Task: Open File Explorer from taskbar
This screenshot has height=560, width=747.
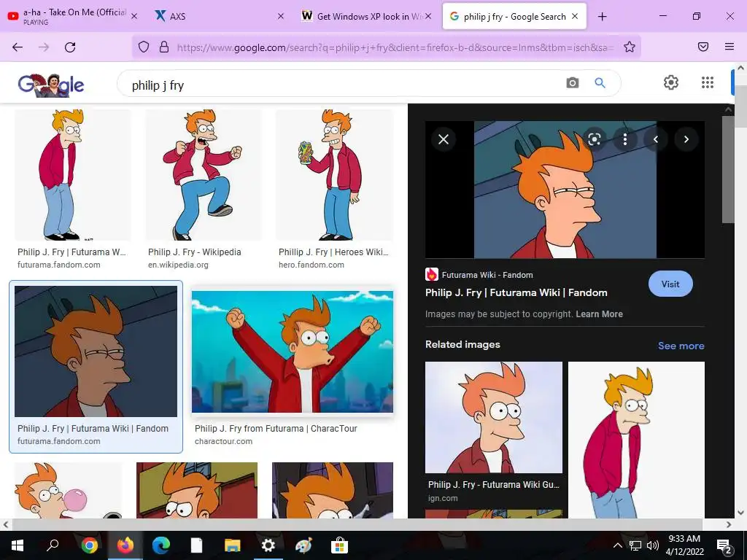Action: click(x=233, y=545)
